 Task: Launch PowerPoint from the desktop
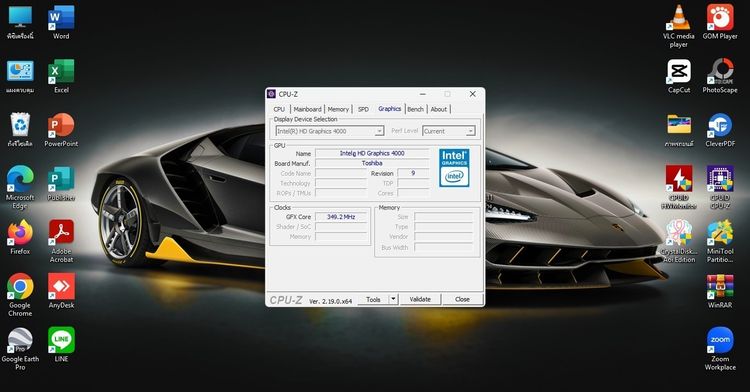pos(61,130)
